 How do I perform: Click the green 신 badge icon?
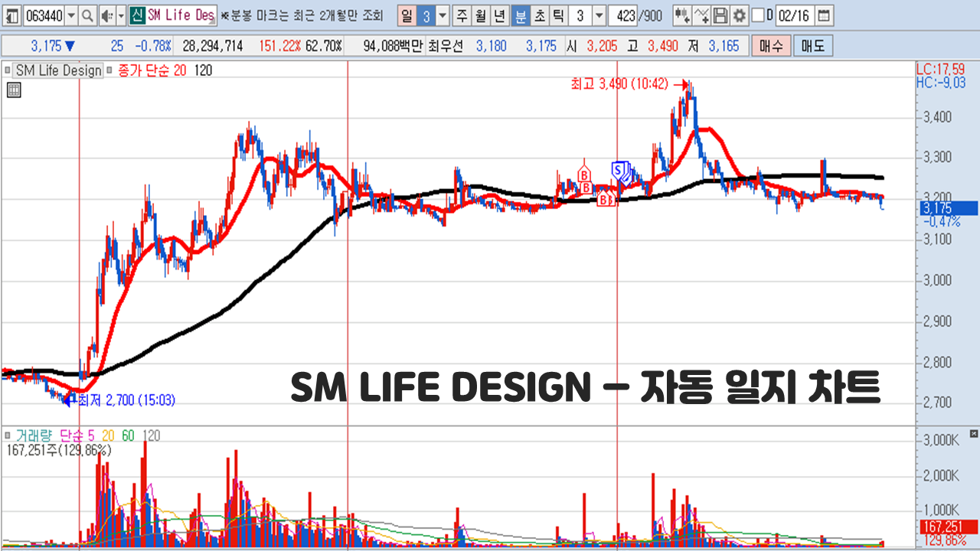click(137, 15)
